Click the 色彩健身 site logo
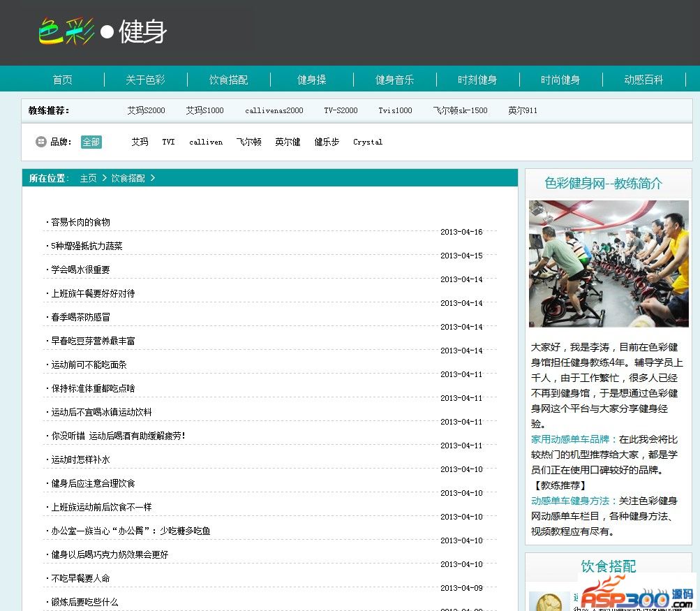Image resolution: width=700 pixels, height=611 pixels. tap(103, 31)
